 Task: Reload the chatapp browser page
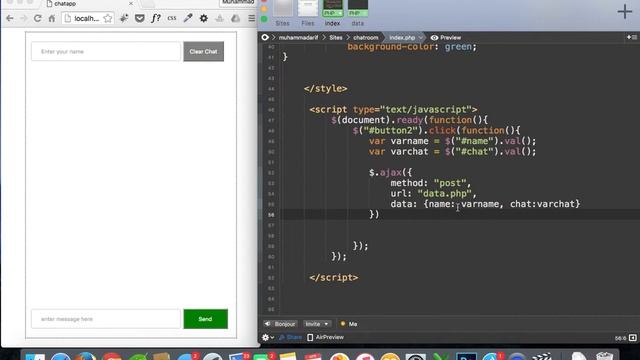pyautogui.click(x=37, y=18)
